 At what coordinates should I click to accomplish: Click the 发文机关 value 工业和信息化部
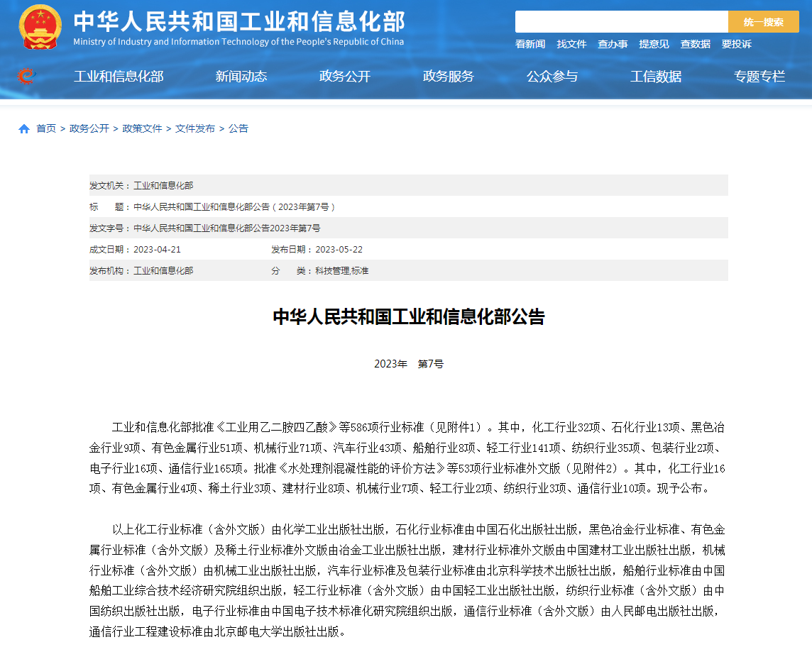(163, 185)
